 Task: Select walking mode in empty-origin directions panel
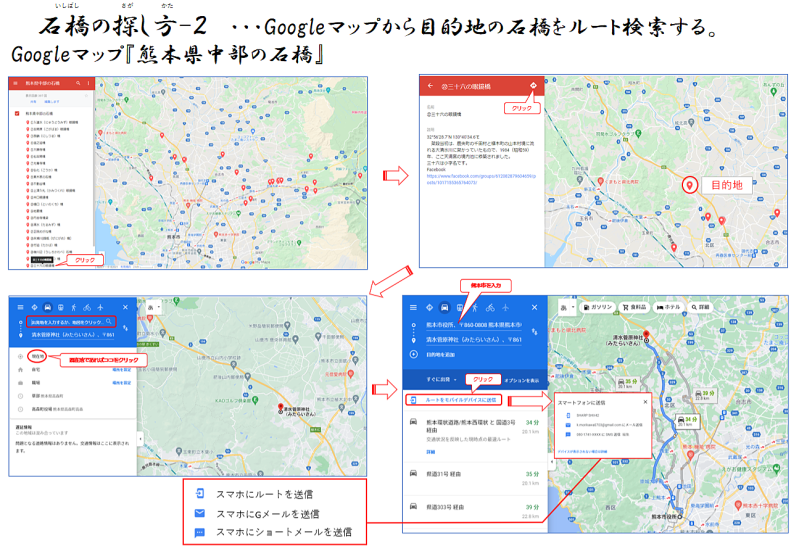coord(74,307)
